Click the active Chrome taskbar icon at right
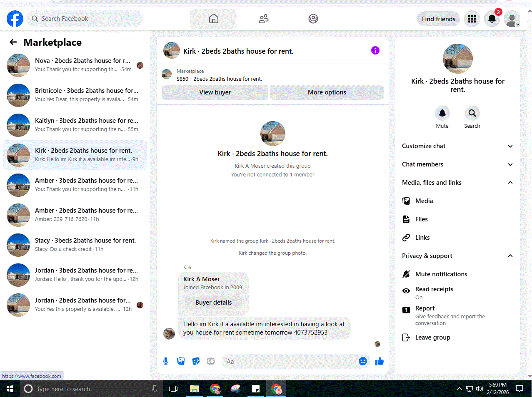 coord(276,389)
